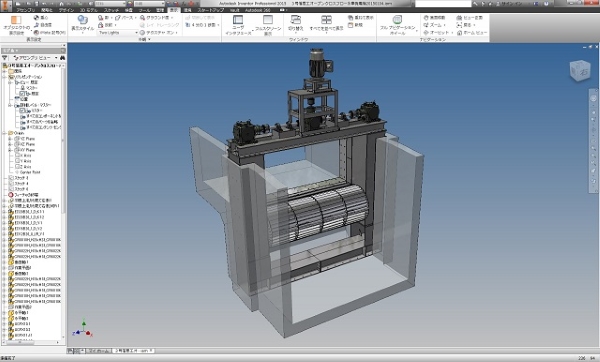Expand the Origin folder in model tree
The width and height of the screenshot is (600, 362).
pyautogui.click(x=5, y=133)
